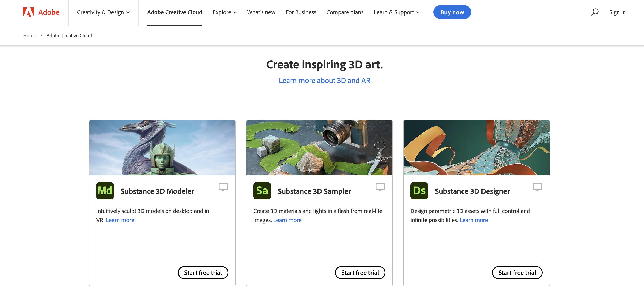The width and height of the screenshot is (644, 289).
Task: Click Buy now button top navigation
Action: 452,12
